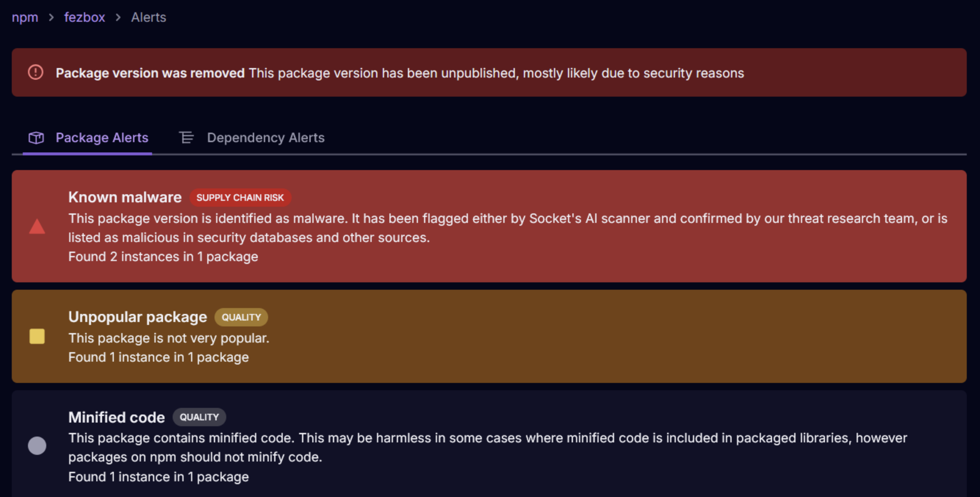Select the Package Alerts tab
Screen dimensions: 980x497
click(x=102, y=138)
